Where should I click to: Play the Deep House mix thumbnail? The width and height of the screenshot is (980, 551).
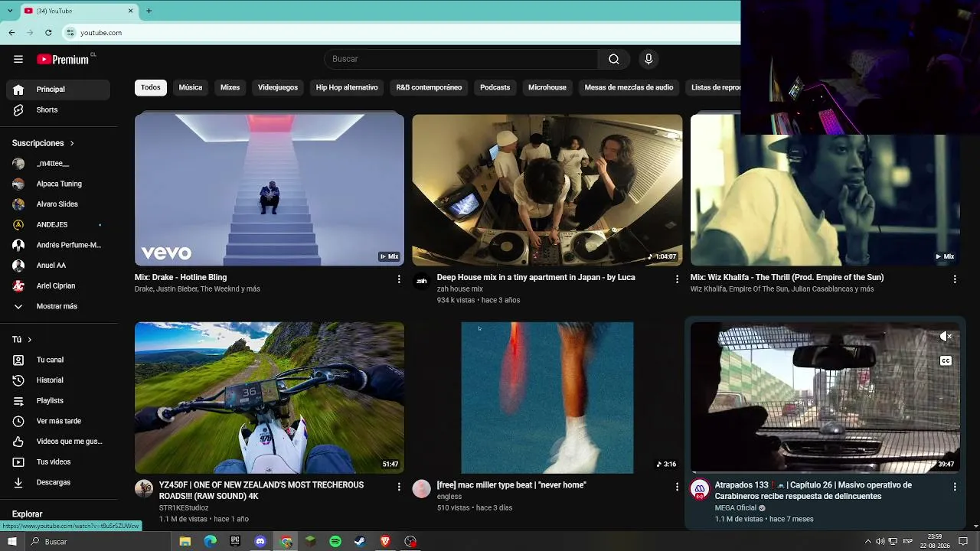click(x=547, y=190)
